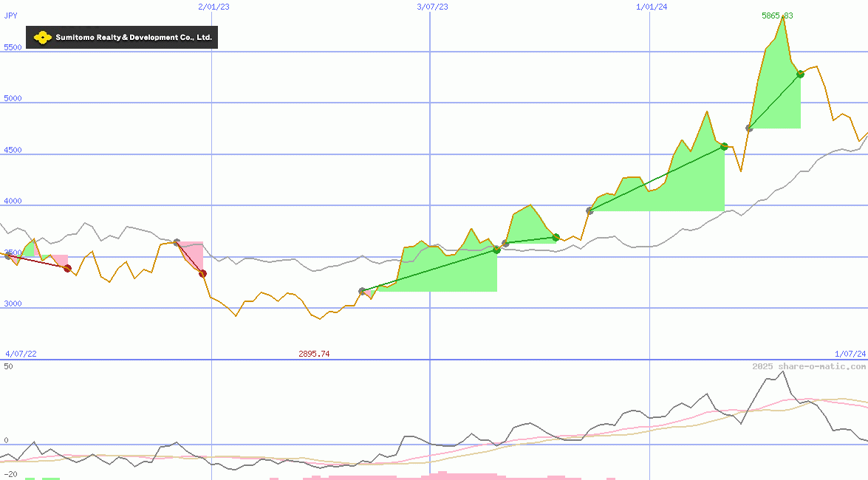
Task: Click the 5000 price axis label
Action: pos(13,98)
